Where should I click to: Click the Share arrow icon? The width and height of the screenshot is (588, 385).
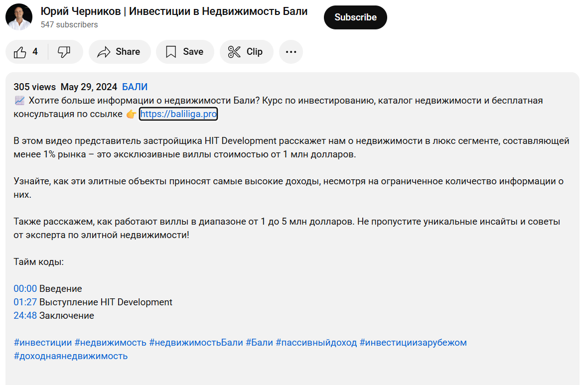pos(104,52)
